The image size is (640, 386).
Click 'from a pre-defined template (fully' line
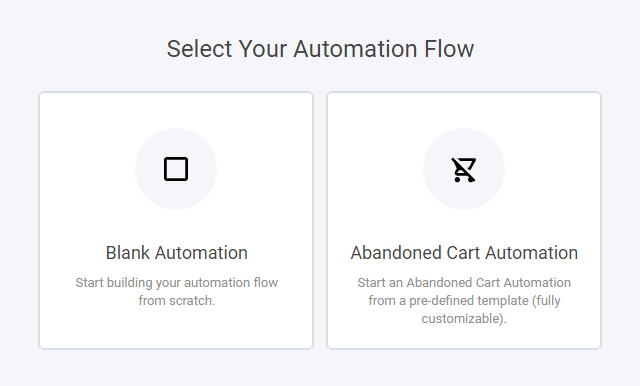click(x=464, y=301)
